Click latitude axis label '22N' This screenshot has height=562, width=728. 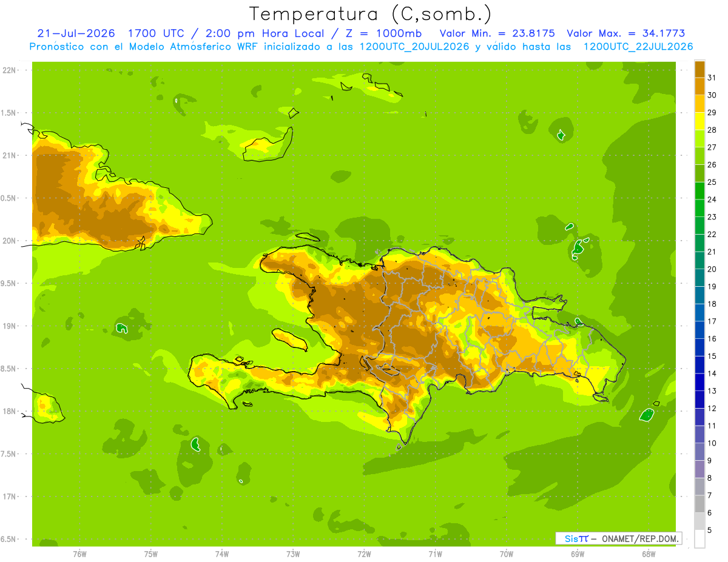9,70
